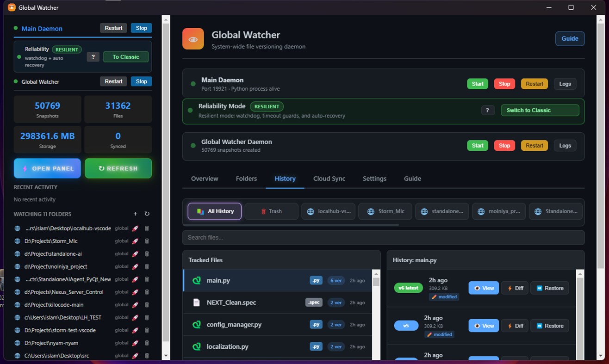Restart Global Watcher Daemon from main panel
The image size is (609, 364).
click(534, 146)
